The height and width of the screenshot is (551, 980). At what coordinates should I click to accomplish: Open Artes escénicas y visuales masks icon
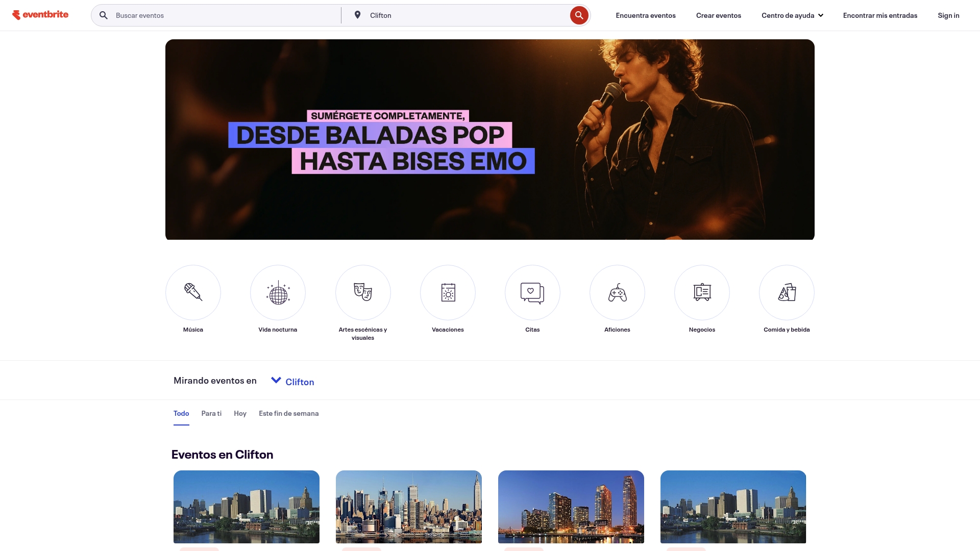point(363,292)
